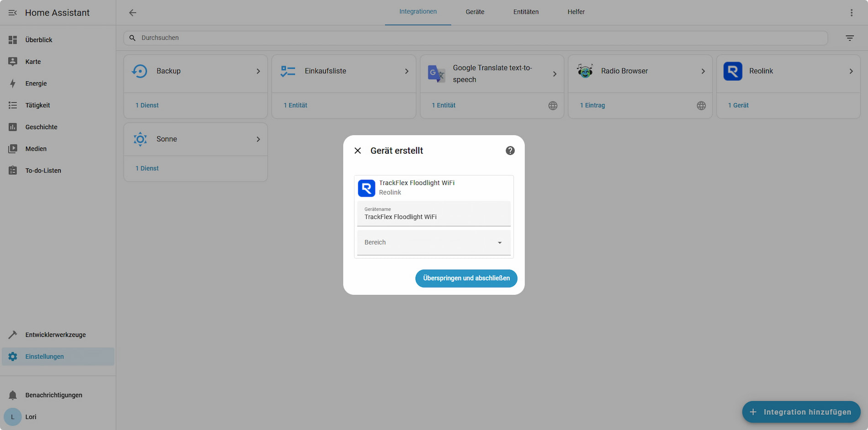Click the Gerätename input field

pos(434,214)
